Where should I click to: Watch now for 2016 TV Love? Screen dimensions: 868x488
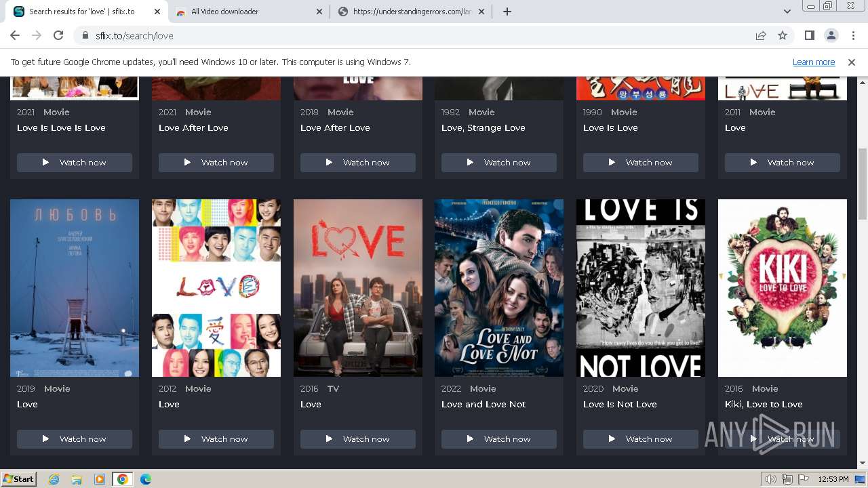click(x=358, y=439)
